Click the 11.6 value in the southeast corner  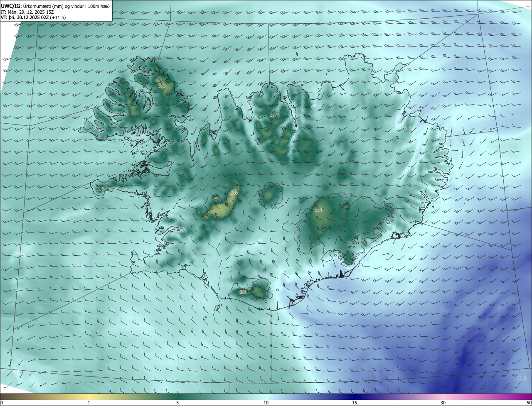point(522,378)
